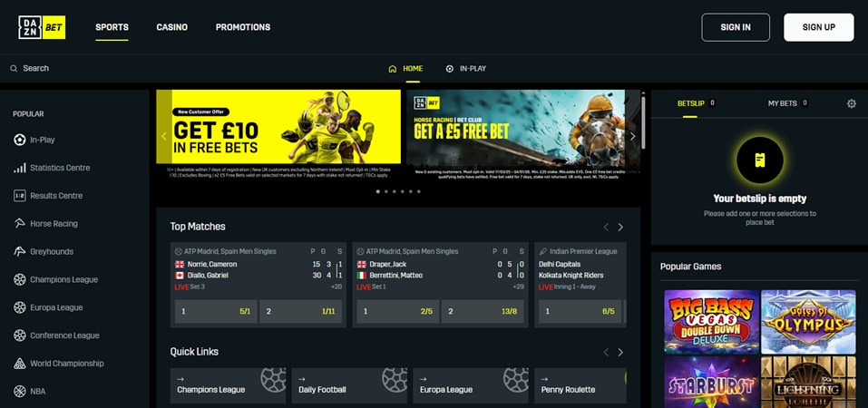Open the Daily Football quick link

[x=349, y=385]
